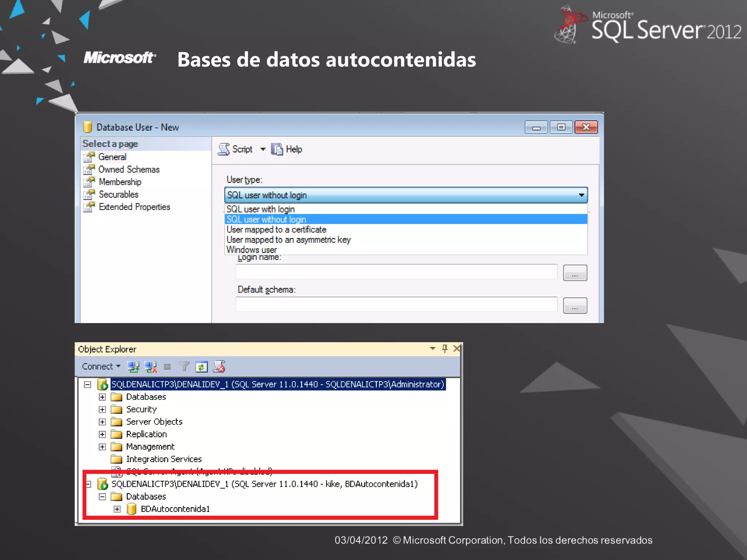
Task: Click the Membership page icon
Action: pos(89,182)
